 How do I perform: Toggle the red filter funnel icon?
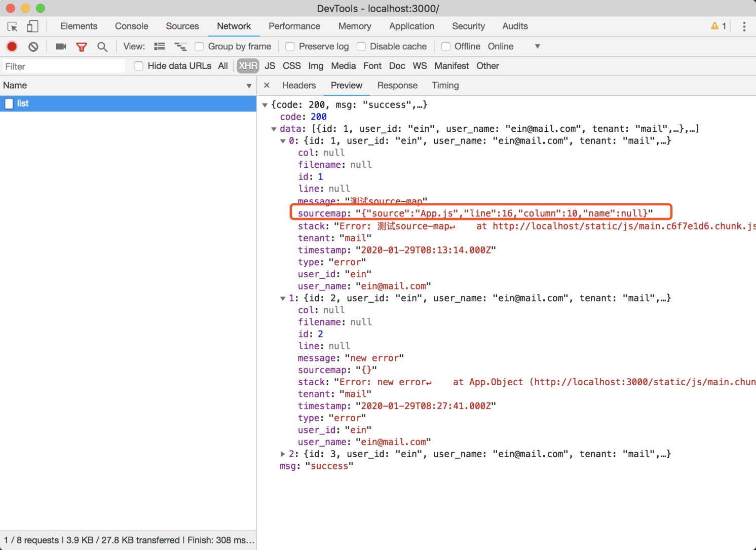[x=82, y=47]
